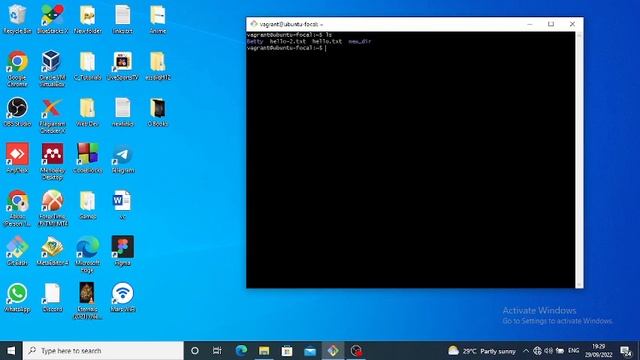This screenshot has width=640, height=360.
Task: Open Microsoft Store taskbar icon
Action: (287, 351)
